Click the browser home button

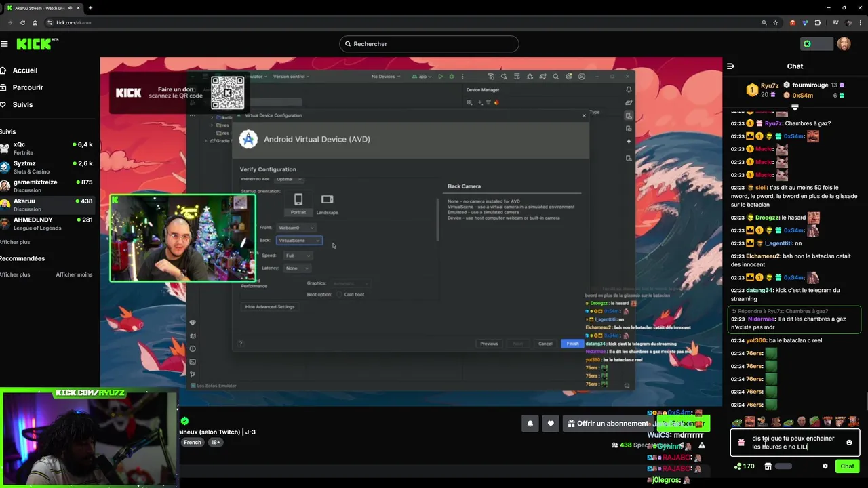[35, 22]
